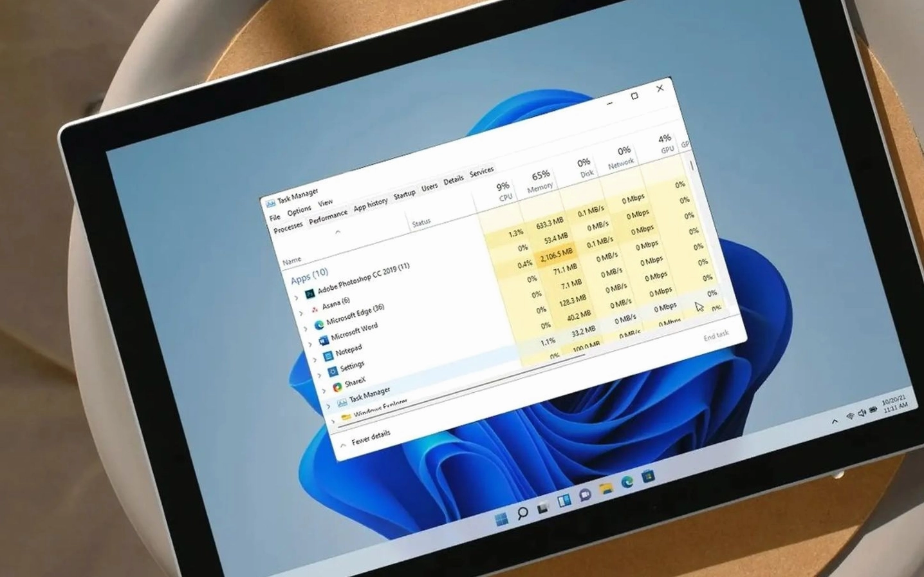This screenshot has height=577, width=924.
Task: Open the Startup tab
Action: [x=404, y=194]
